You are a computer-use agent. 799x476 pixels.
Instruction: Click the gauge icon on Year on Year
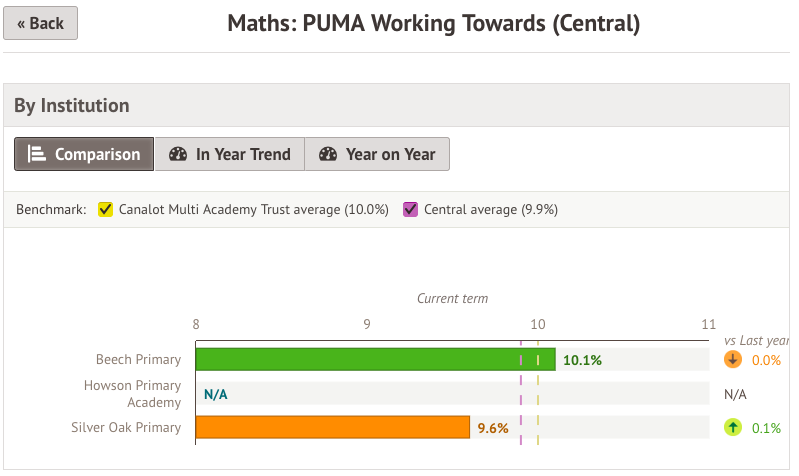coord(328,154)
